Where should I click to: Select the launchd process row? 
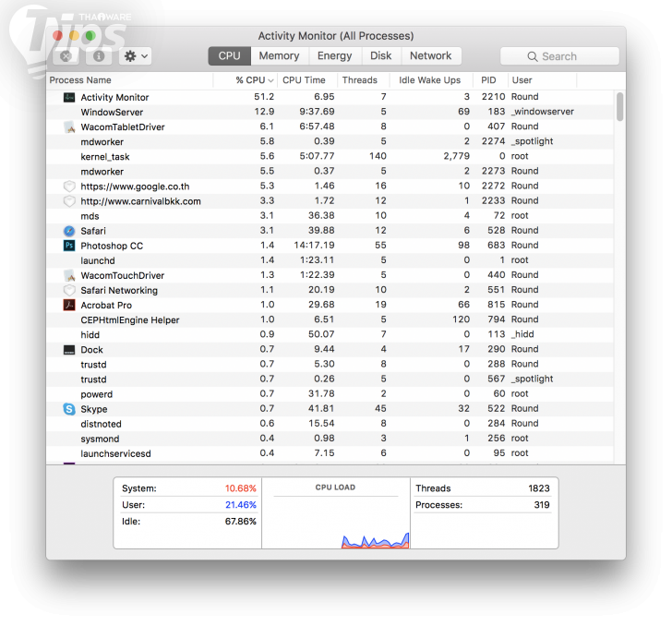[330, 260]
